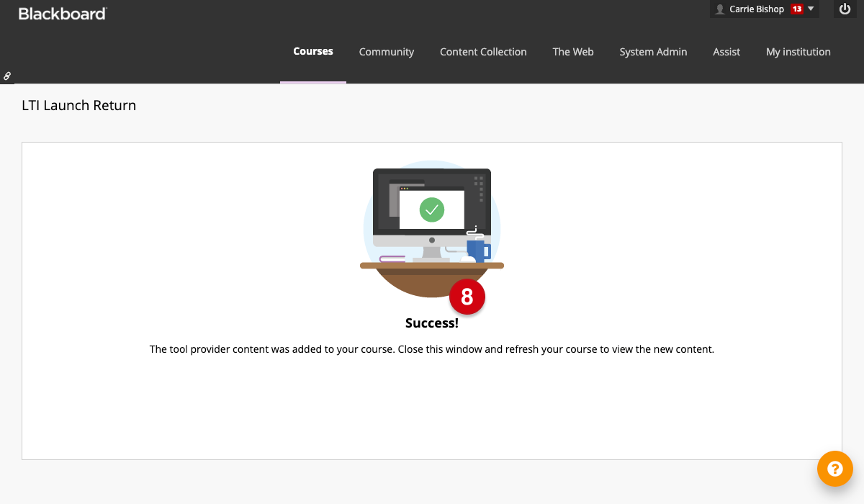The image size is (864, 504).
Task: Click the Success! heading
Action: 432,323
